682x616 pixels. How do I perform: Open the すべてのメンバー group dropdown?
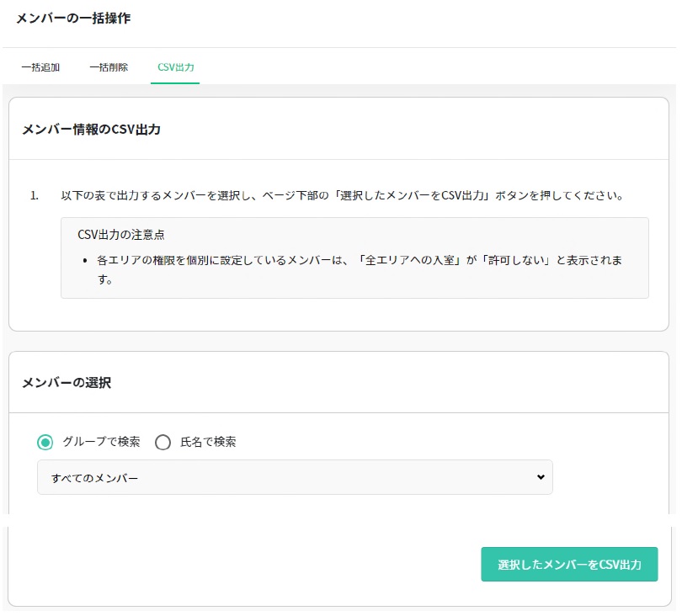295,477
